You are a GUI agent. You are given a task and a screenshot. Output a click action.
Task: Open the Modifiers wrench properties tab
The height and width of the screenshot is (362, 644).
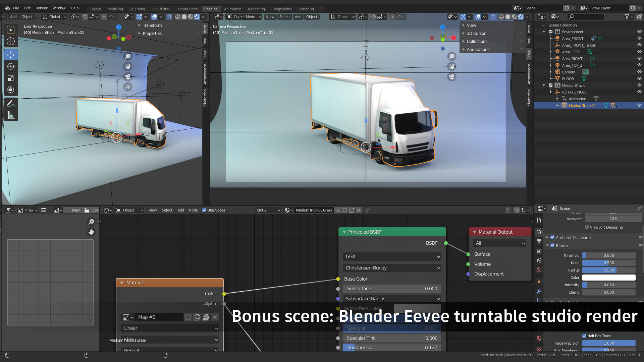tap(539, 291)
